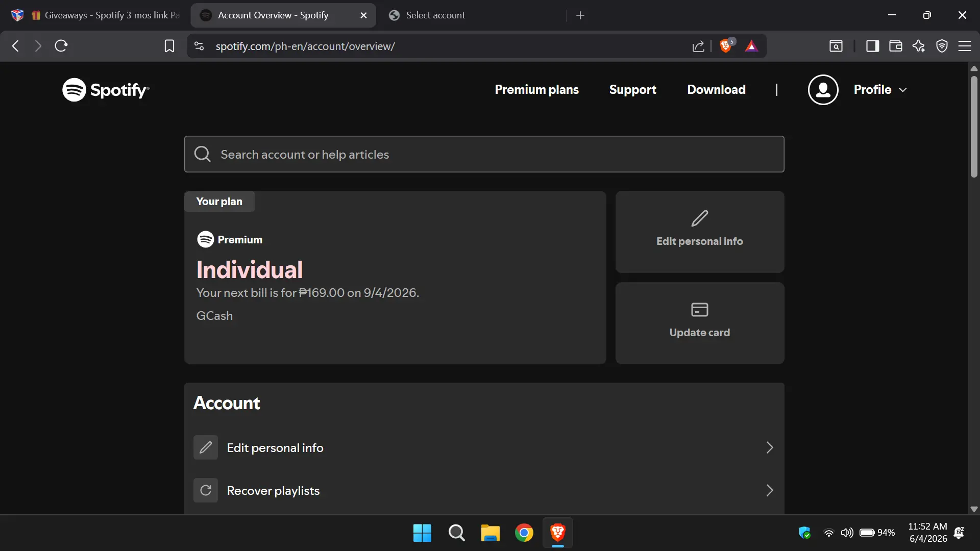980x551 pixels.
Task: Open the browser hamburger menu
Action: coord(965,46)
